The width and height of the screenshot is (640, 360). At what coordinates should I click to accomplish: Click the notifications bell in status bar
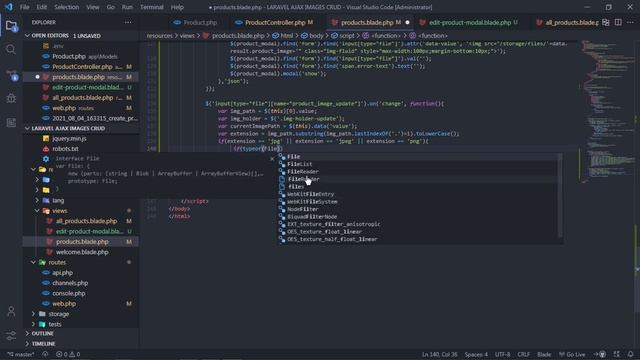630,354
